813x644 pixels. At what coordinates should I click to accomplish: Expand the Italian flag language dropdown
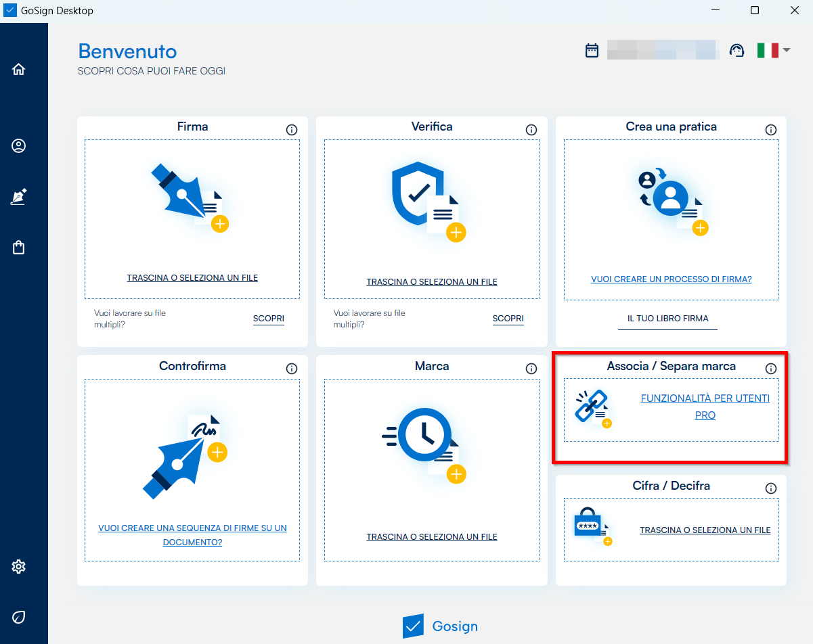[x=774, y=51]
